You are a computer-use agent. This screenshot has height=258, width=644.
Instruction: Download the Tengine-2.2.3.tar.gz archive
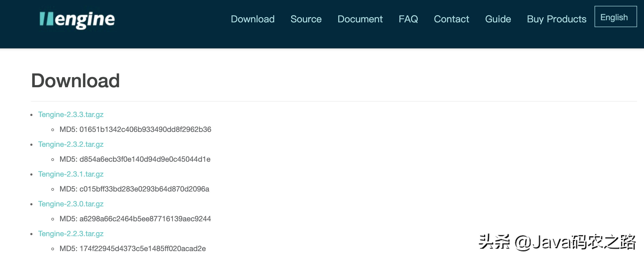point(71,234)
